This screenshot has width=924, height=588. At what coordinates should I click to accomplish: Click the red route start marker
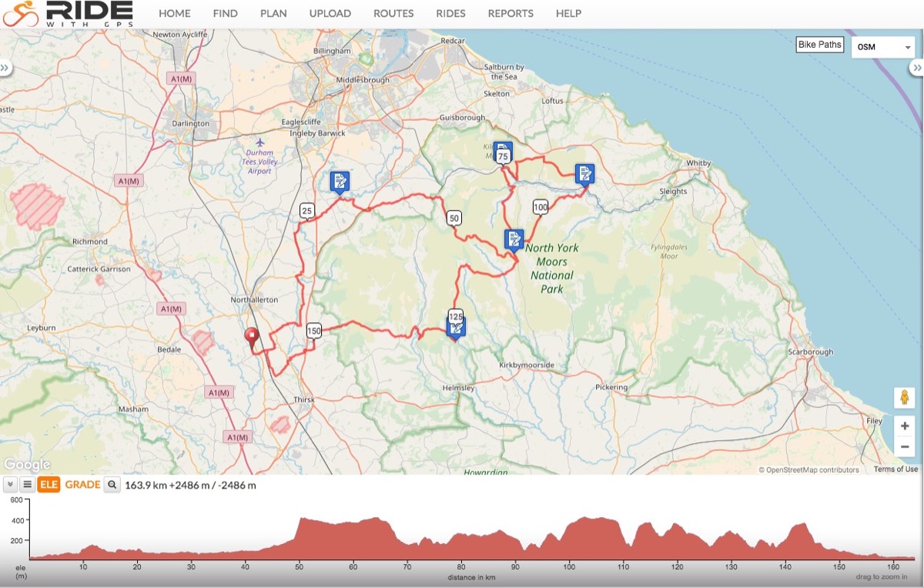click(252, 337)
